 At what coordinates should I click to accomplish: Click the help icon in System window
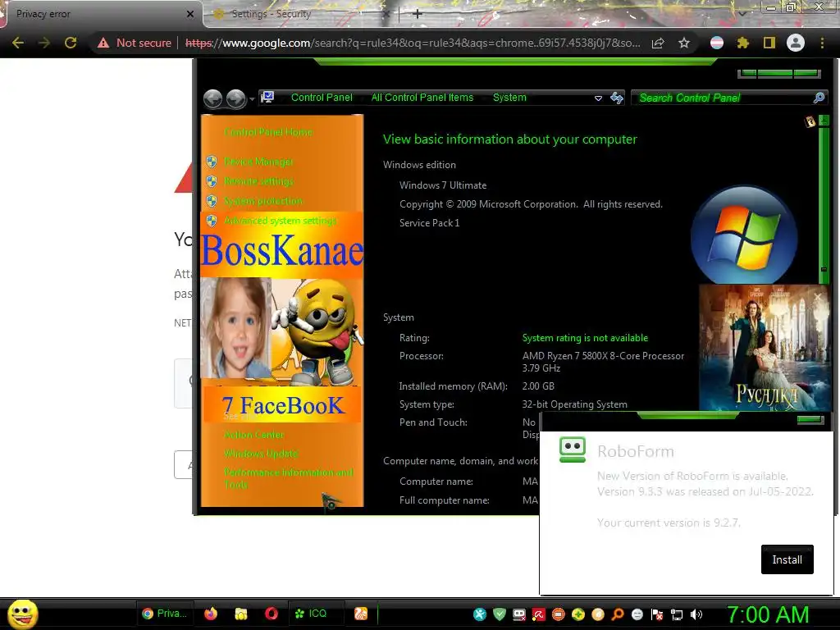pyautogui.click(x=810, y=121)
